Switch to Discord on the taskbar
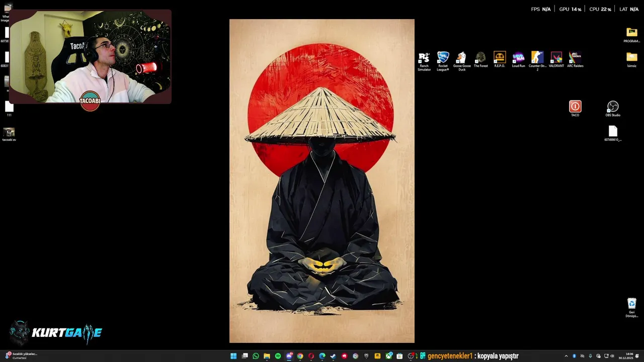Image resolution: width=644 pixels, height=362 pixels. [289, 356]
